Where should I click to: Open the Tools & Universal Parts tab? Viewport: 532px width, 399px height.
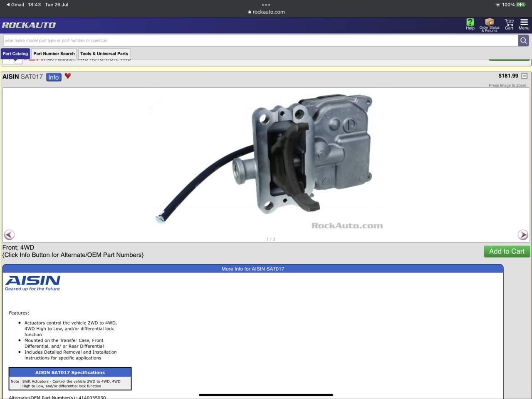pyautogui.click(x=104, y=54)
